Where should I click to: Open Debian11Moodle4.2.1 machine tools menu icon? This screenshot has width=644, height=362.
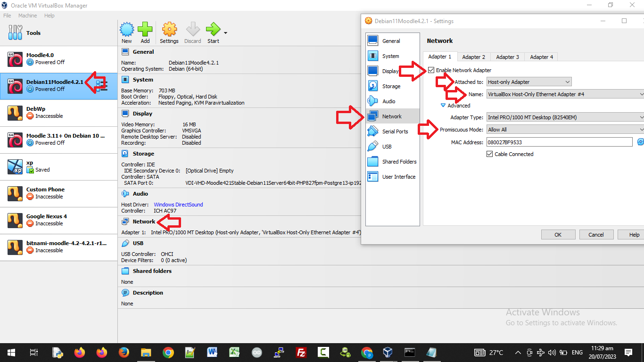pyautogui.click(x=102, y=86)
